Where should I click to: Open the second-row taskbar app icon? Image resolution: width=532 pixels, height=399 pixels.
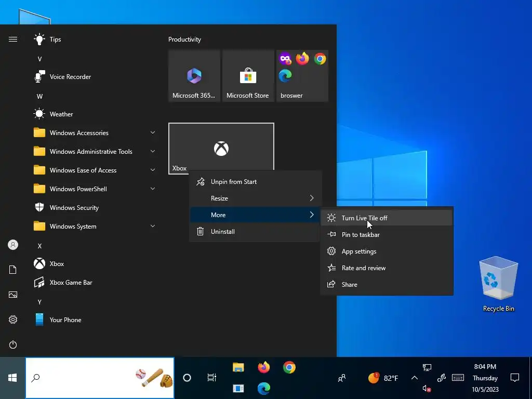coord(238,388)
